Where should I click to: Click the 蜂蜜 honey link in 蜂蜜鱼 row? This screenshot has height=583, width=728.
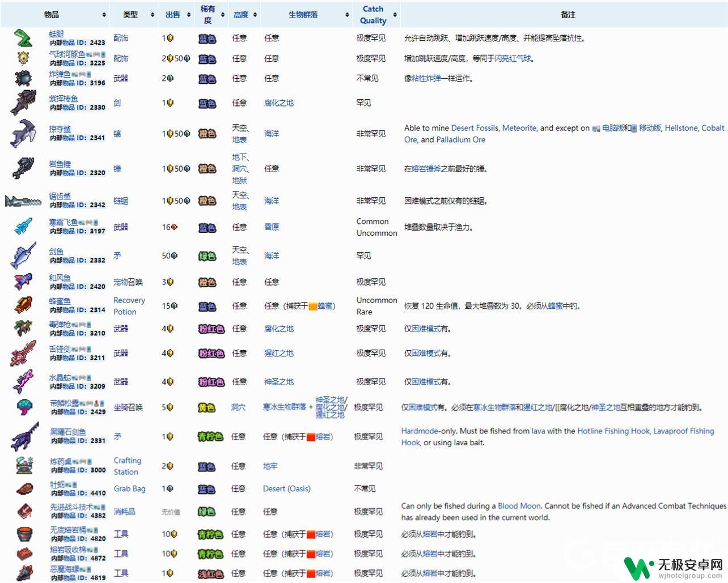coord(325,306)
